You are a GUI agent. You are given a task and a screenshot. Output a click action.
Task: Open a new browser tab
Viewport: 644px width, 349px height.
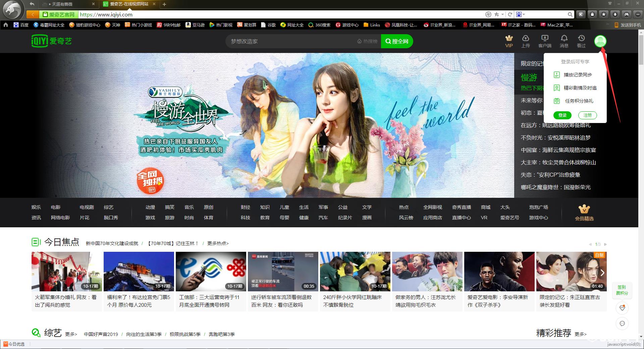pos(164,4)
